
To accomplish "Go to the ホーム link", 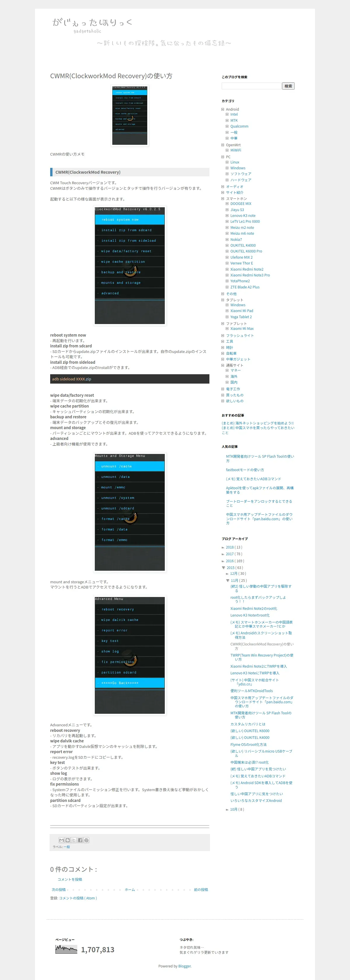I will 129,890.
